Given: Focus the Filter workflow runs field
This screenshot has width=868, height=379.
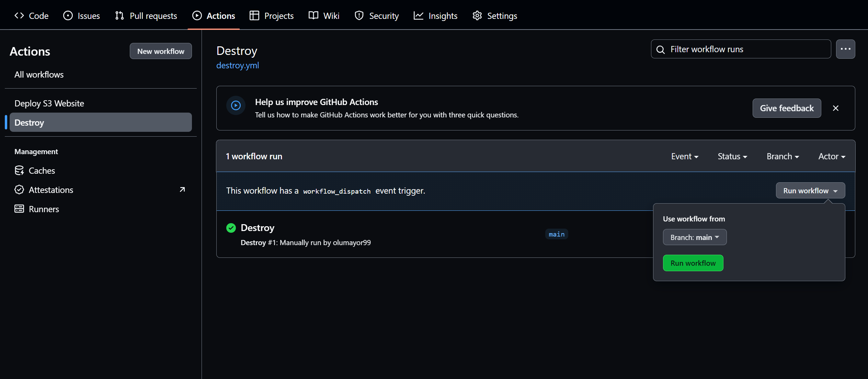Looking at the screenshot, I should 745,49.
